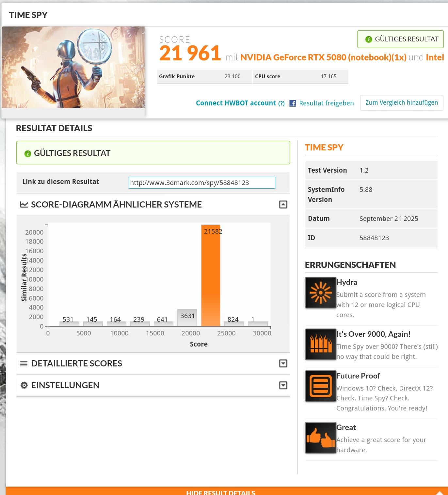448x495 pixels.
Task: Click green info icon in result details banner
Action: point(28,153)
